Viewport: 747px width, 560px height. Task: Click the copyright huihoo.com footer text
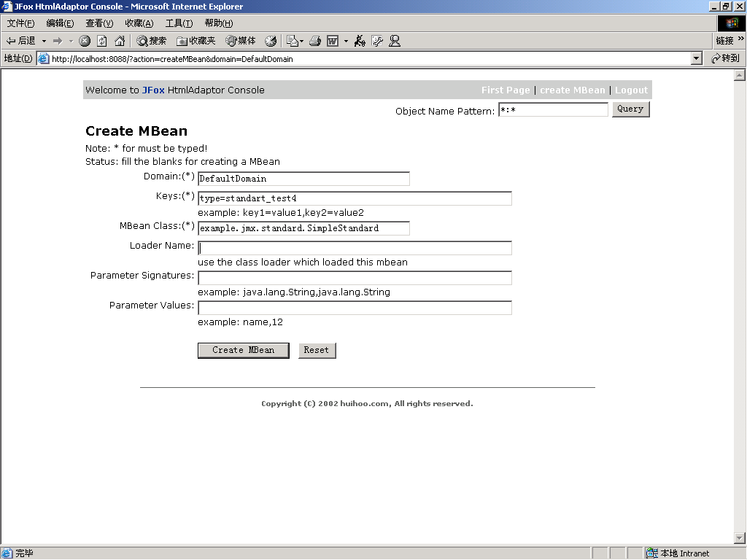(368, 404)
